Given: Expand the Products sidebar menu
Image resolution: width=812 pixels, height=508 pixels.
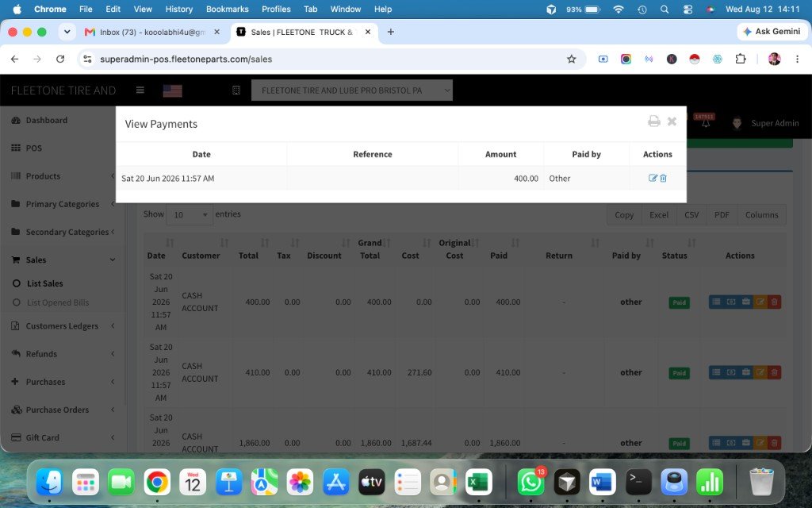Looking at the screenshot, I should point(62,175).
